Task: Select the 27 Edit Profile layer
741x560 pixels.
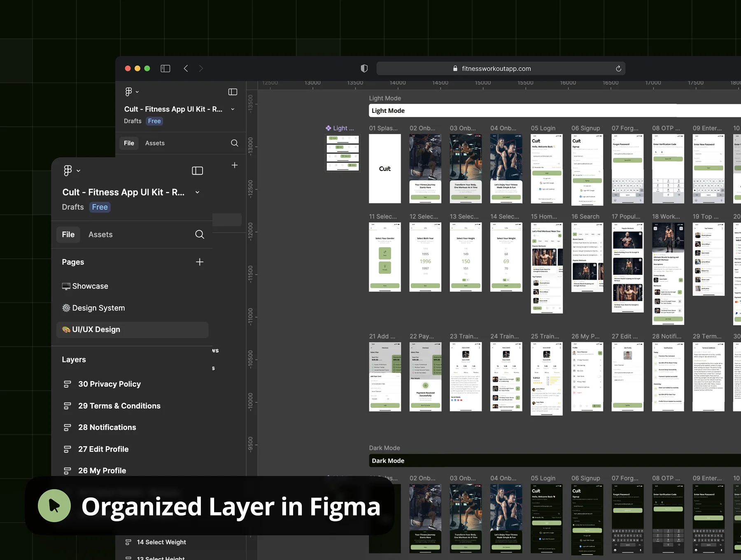Action: pyautogui.click(x=103, y=449)
